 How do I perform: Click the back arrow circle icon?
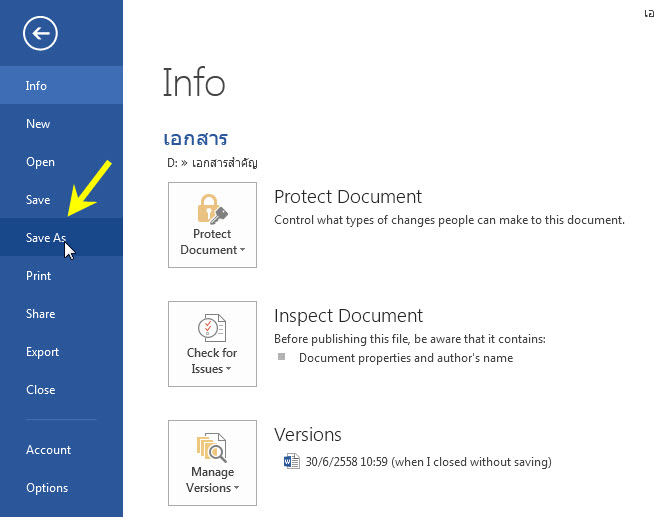pos(40,33)
